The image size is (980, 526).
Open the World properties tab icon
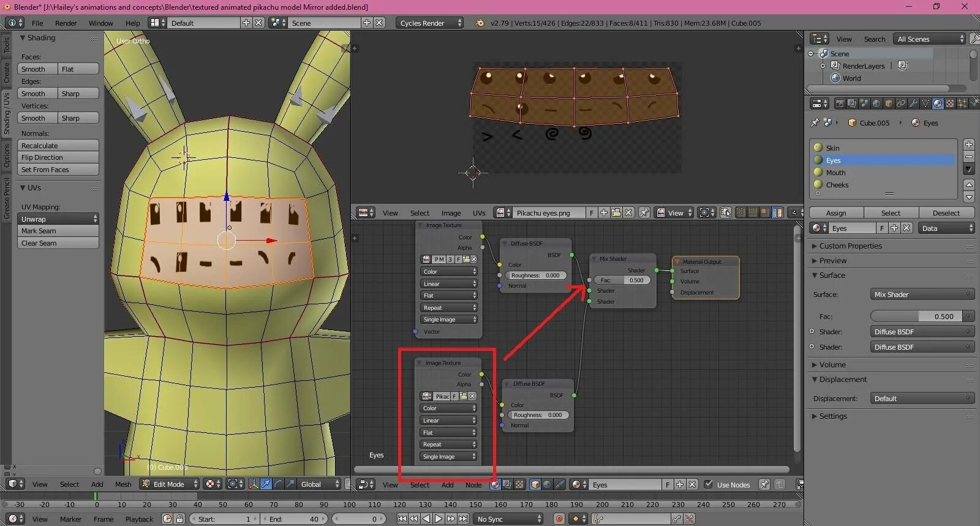[876, 104]
